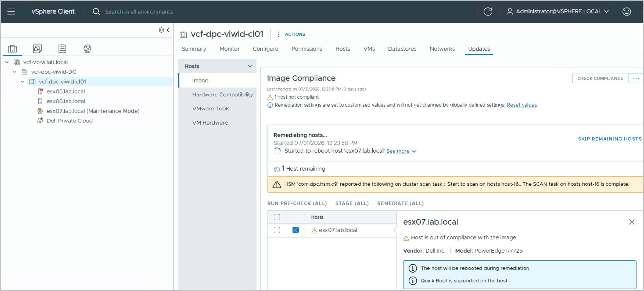Screen dimensions: 644x291
Task: Click the cluster icon beside vcf-dpc-viwld-cl01 in tree
Action: click(x=32, y=82)
